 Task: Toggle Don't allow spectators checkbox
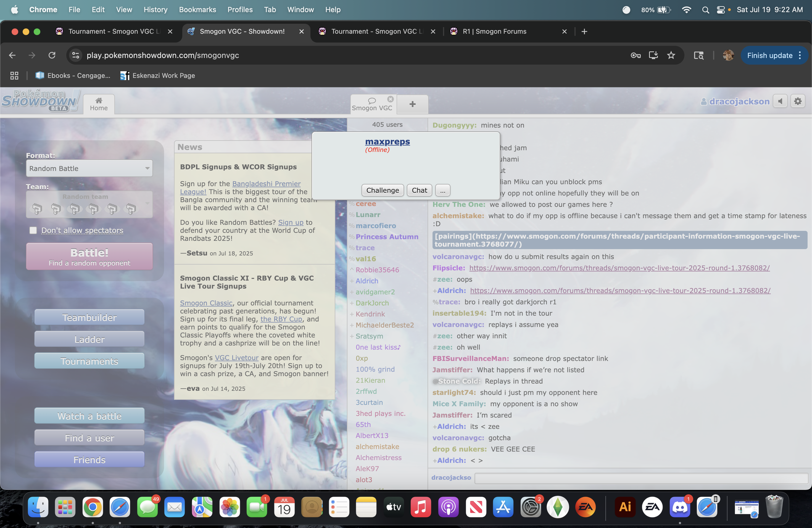pyautogui.click(x=33, y=230)
